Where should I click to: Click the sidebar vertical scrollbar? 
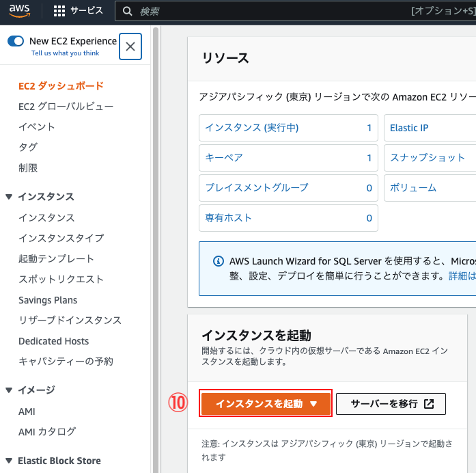click(156, 249)
